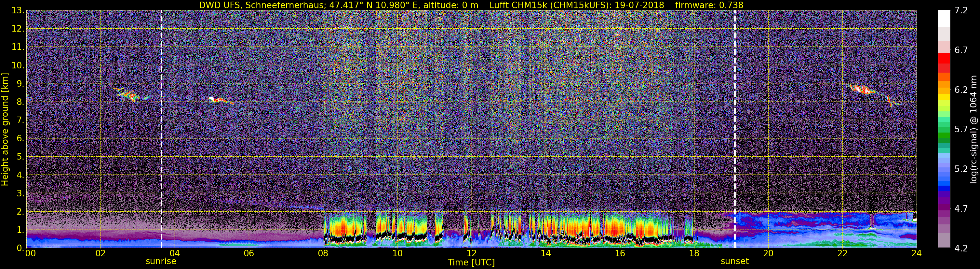The image size is (980, 269).
Task: Click the 08 tick on the time axis
Action: coord(323,253)
